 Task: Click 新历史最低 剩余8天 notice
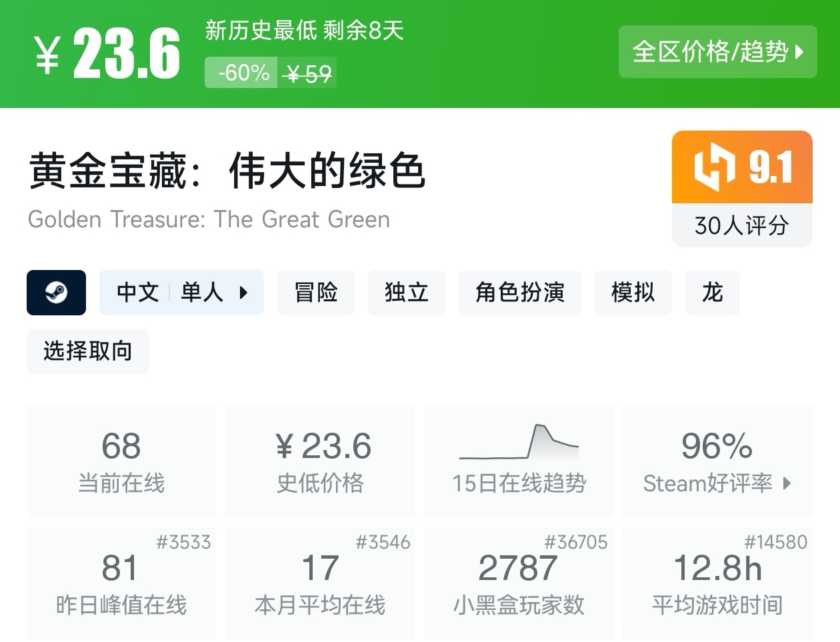click(305, 30)
